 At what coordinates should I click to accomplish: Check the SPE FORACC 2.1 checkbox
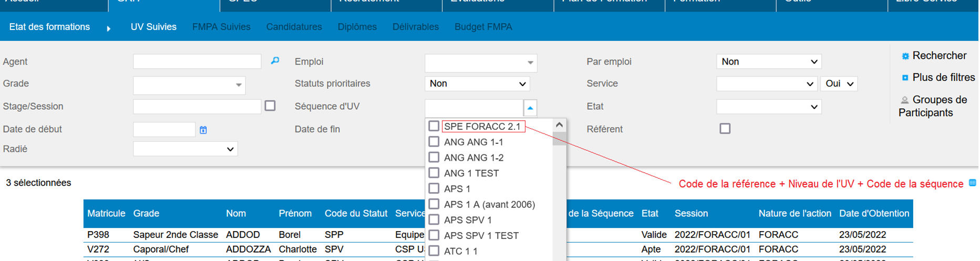434,126
